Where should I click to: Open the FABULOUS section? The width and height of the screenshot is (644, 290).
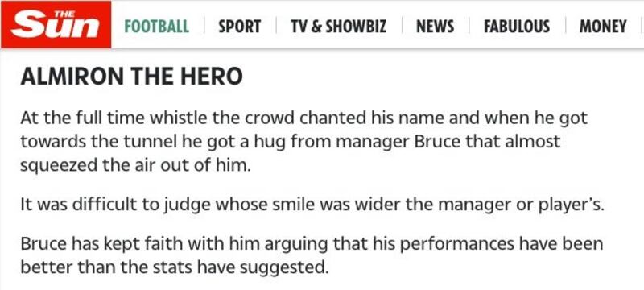(517, 27)
